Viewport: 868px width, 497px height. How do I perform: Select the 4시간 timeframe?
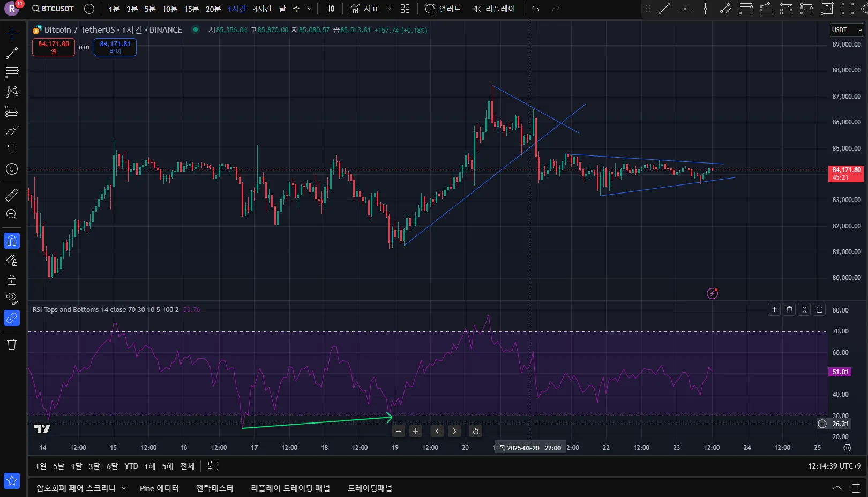click(263, 9)
